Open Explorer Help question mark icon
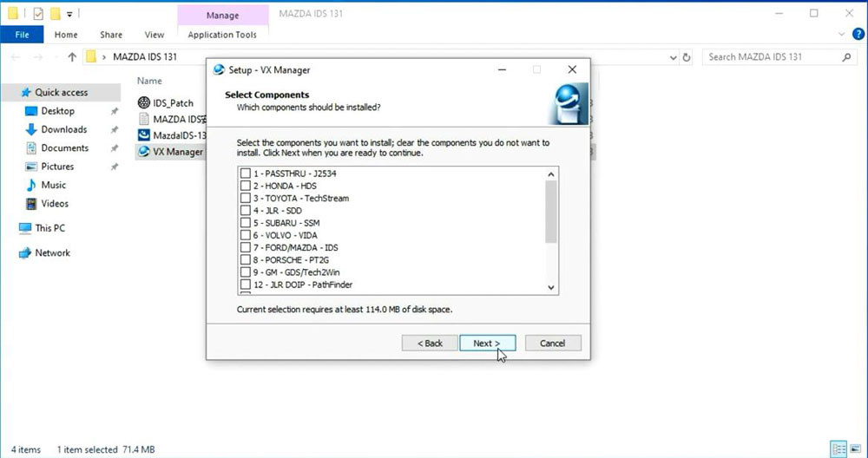This screenshot has width=868, height=458. click(x=858, y=35)
